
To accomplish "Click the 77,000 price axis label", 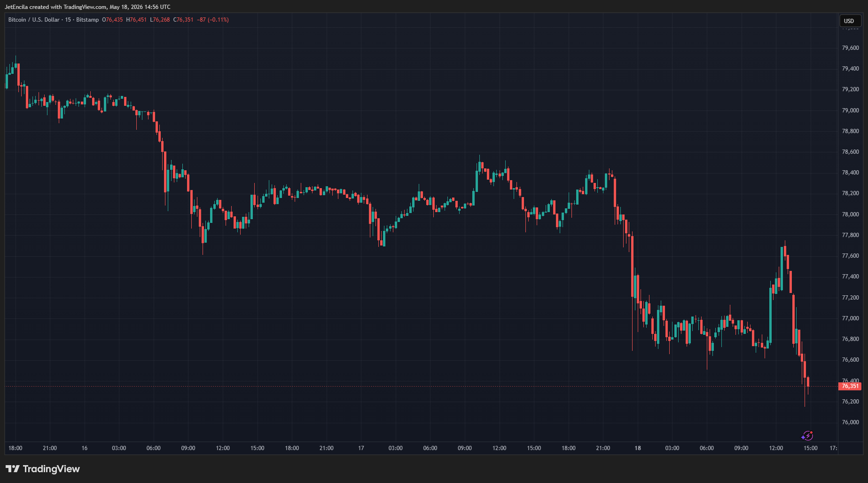I will (850, 318).
